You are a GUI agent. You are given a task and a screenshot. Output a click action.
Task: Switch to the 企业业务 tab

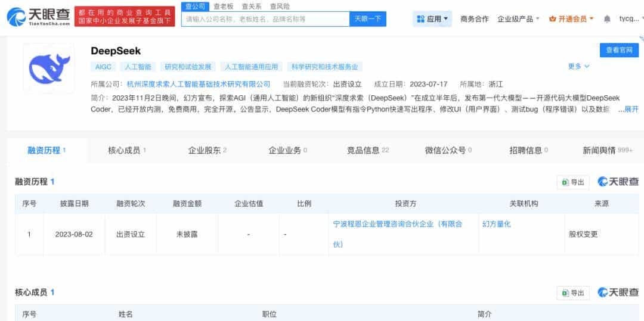point(288,150)
